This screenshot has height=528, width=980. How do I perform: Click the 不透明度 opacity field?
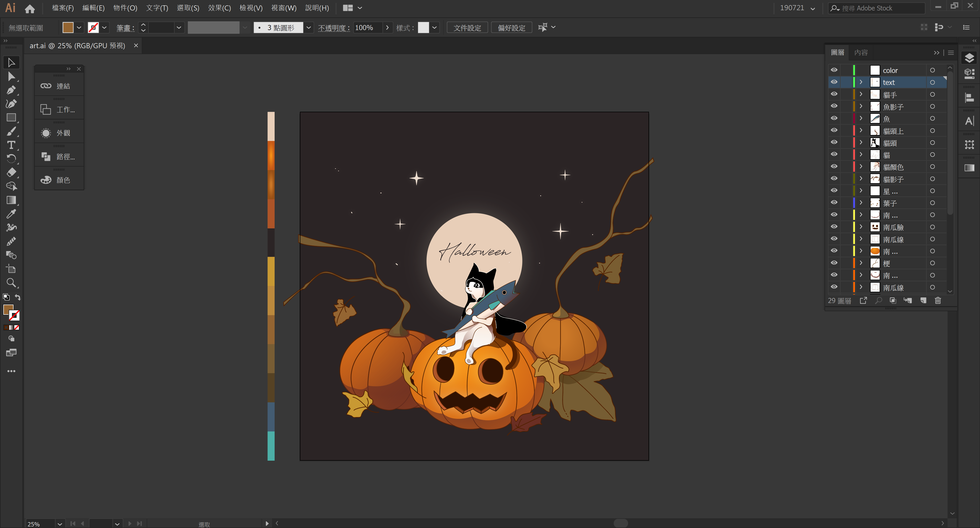pyautogui.click(x=367, y=27)
